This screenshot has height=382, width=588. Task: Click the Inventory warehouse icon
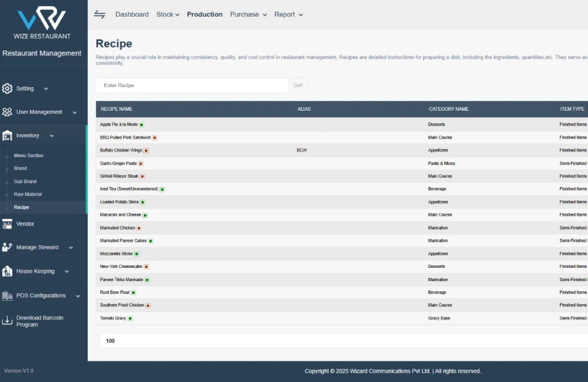tap(7, 136)
